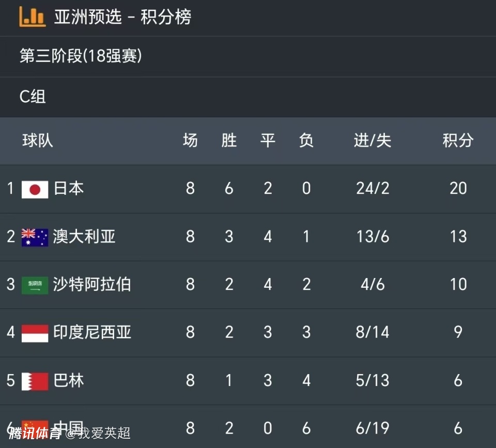Screen dimensions: 496x448
Task: Open the 沙特阿拉伯 team row
Action: (248, 285)
